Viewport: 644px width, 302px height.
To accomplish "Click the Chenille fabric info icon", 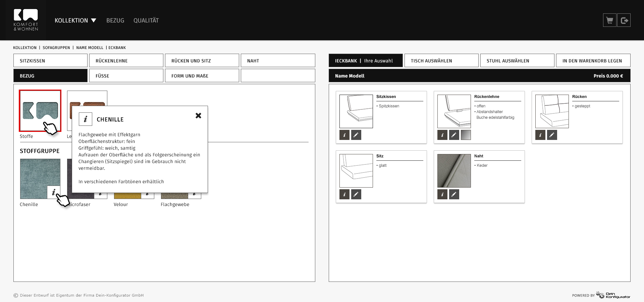I will [x=53, y=192].
